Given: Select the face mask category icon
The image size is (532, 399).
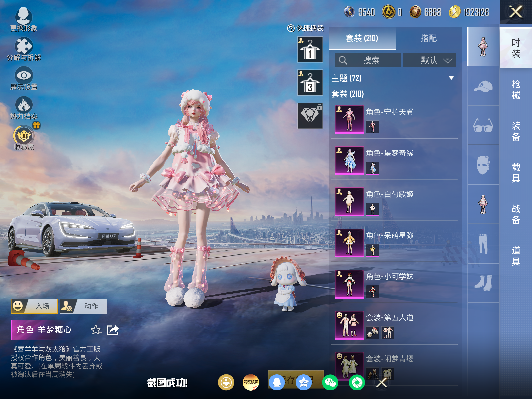Looking at the screenshot, I should [x=483, y=165].
